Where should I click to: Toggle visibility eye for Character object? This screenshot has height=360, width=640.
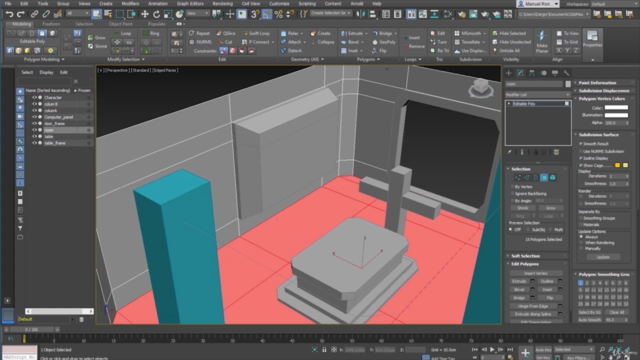pos(34,98)
